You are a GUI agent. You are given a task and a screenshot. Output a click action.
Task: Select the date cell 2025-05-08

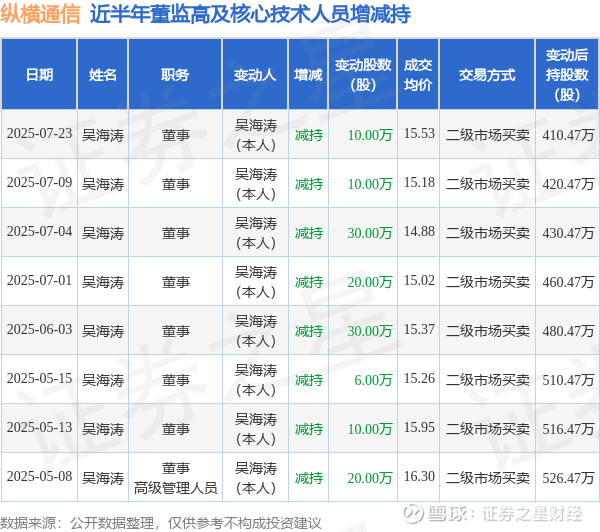39,477
